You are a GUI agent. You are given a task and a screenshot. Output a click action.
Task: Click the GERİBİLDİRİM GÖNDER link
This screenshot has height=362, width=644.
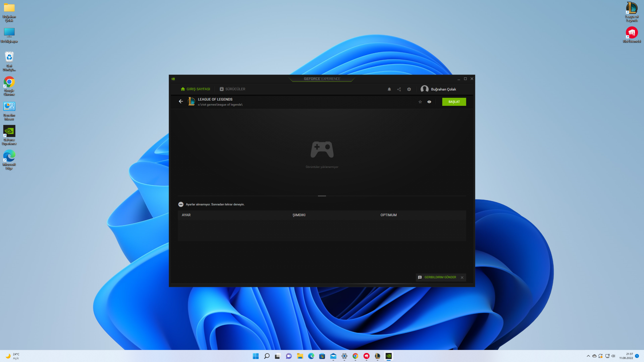pos(440,277)
